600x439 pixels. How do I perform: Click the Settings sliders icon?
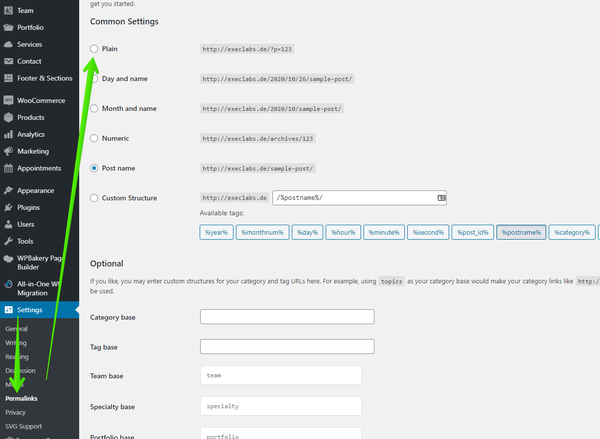point(8,310)
